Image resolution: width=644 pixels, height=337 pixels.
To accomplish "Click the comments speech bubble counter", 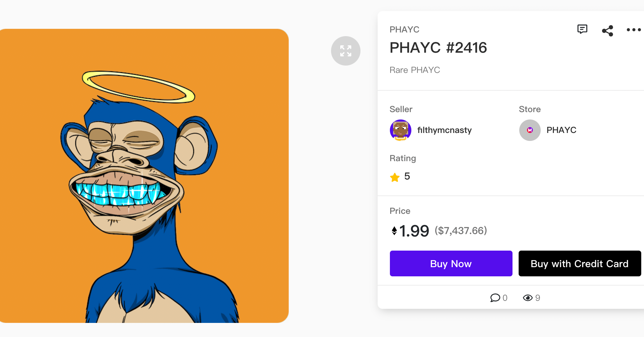I will (495, 298).
